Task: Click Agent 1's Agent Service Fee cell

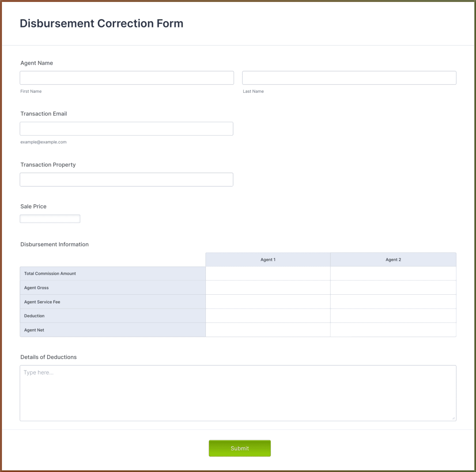Action: [x=268, y=301]
